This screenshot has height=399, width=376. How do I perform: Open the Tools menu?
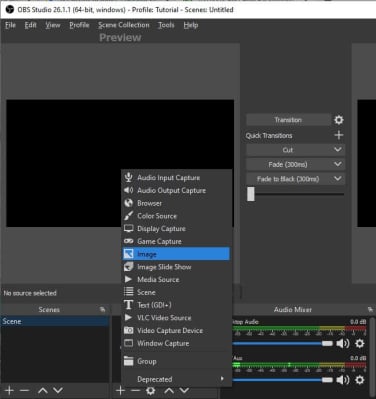[x=166, y=25]
